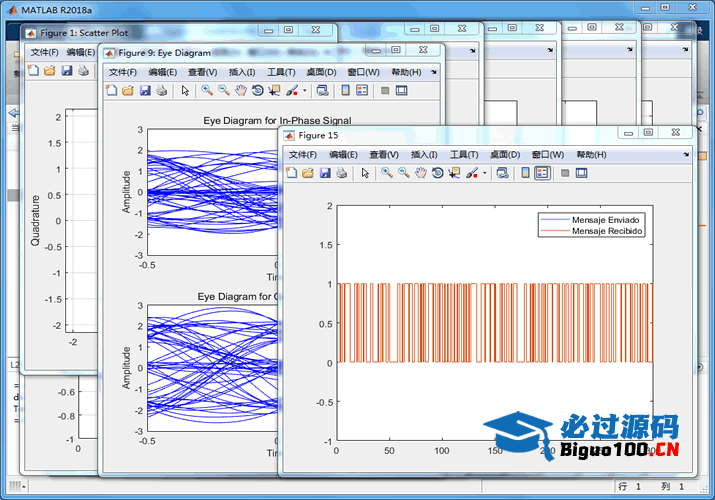Open 文件(F) menu in Figure 15
Image resolution: width=715 pixels, height=500 pixels.
click(x=303, y=155)
